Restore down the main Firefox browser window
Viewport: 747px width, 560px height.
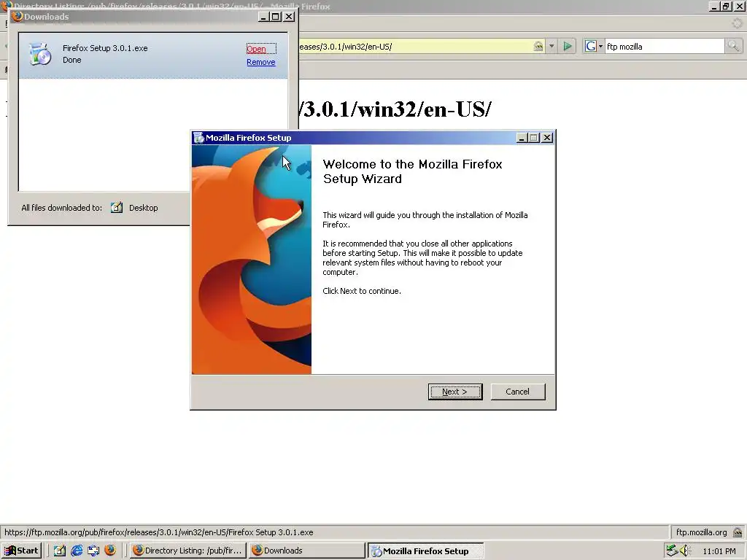coord(726,6)
